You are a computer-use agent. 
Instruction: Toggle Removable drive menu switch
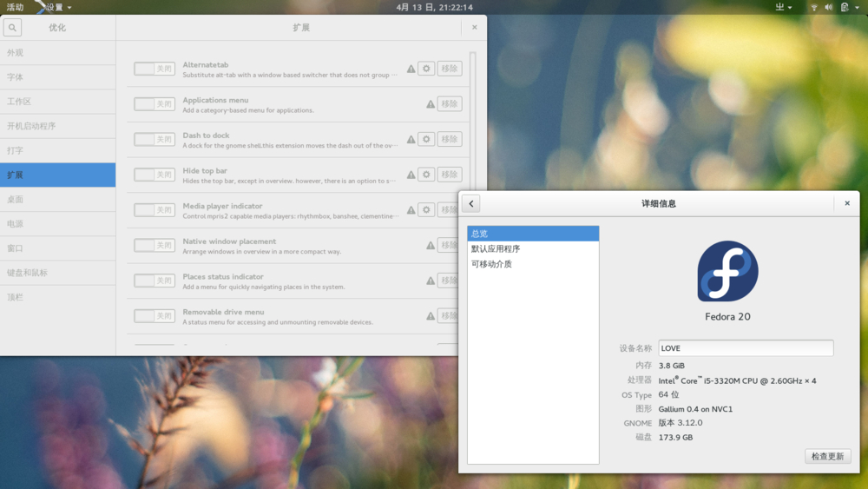(155, 315)
